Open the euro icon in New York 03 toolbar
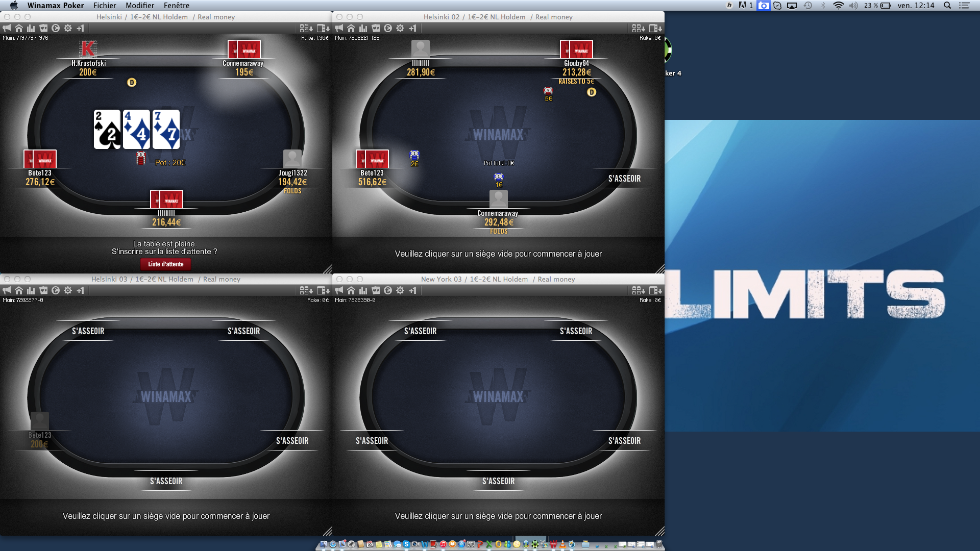 pyautogui.click(x=388, y=290)
